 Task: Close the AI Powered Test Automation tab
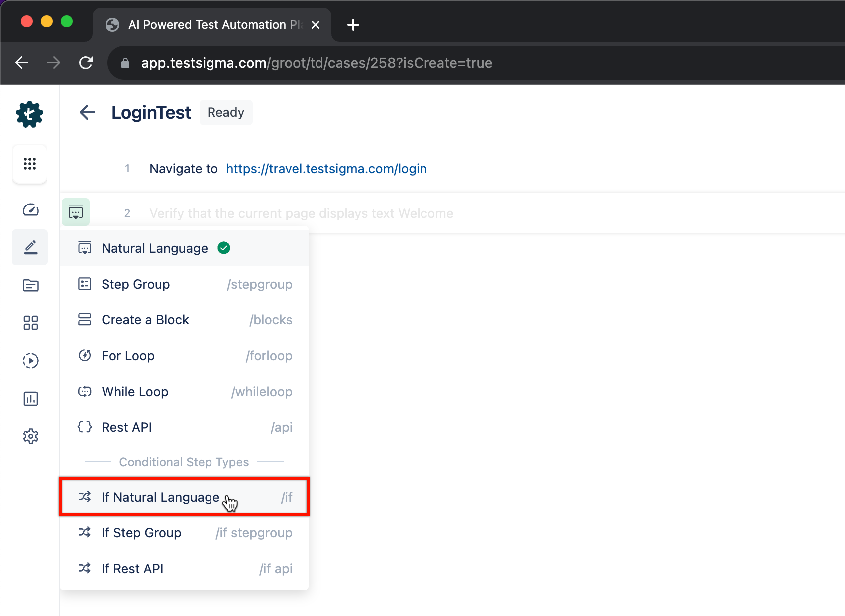click(316, 25)
